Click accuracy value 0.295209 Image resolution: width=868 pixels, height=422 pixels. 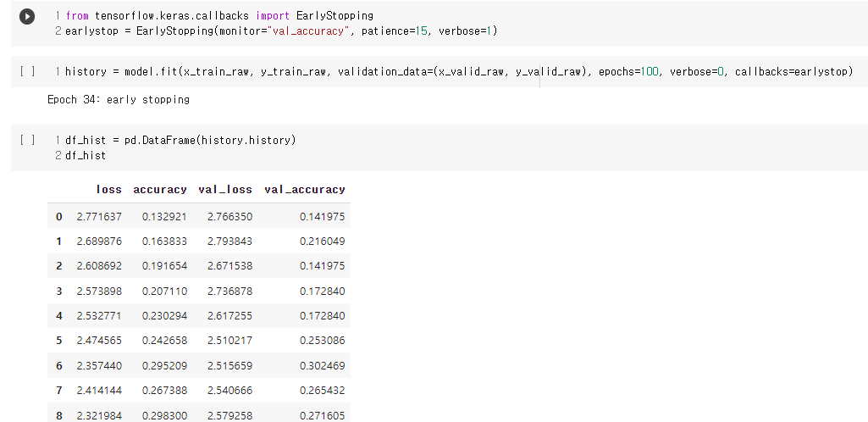(x=164, y=365)
